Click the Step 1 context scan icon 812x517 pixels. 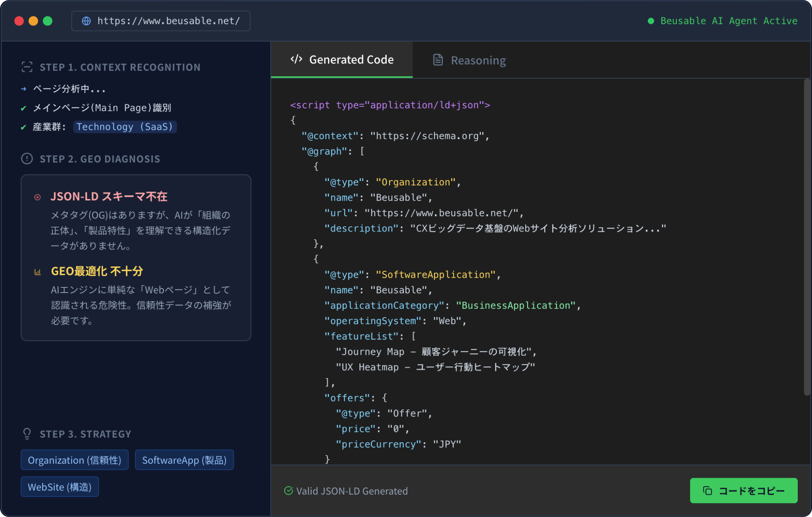(x=27, y=67)
